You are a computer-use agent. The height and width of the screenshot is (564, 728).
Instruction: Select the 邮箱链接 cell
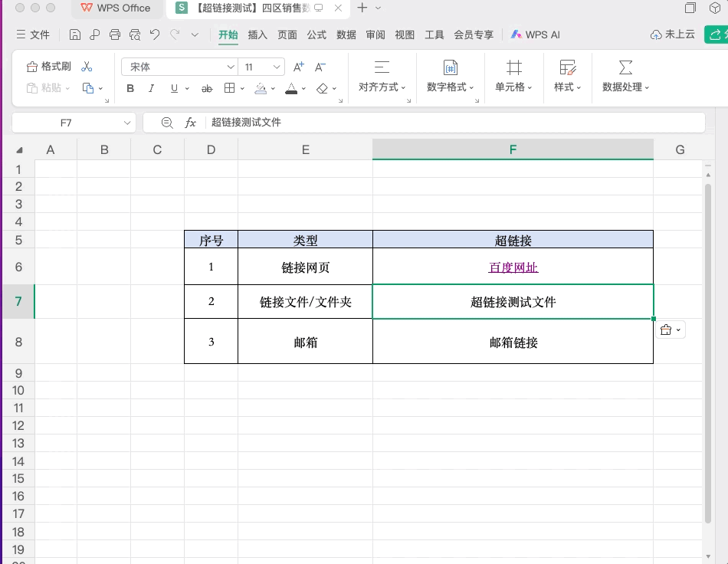[x=513, y=341]
